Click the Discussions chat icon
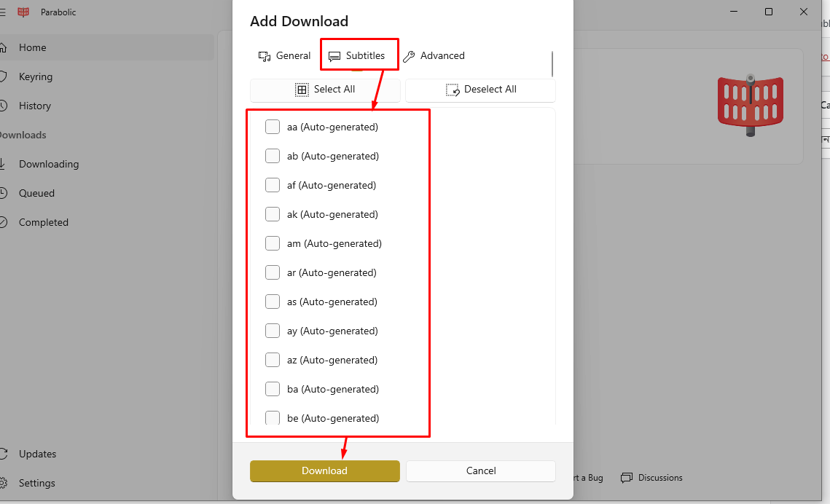The width and height of the screenshot is (830, 504). 627,478
